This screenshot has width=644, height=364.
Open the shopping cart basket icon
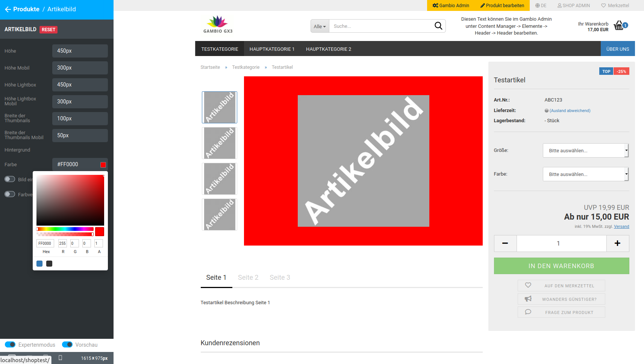(619, 25)
